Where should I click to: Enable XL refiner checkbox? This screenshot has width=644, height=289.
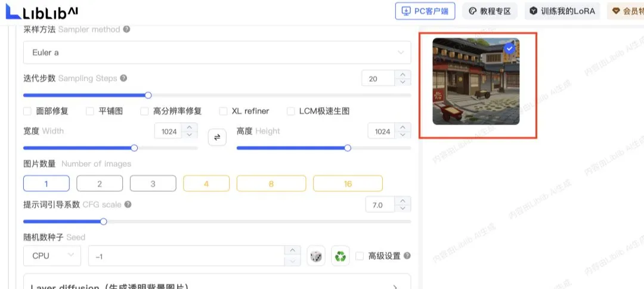[223, 111]
